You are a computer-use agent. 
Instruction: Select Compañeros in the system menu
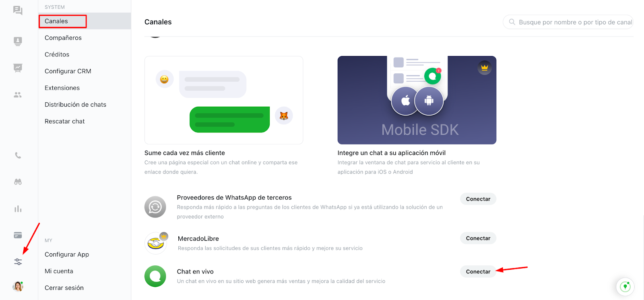[x=63, y=38]
